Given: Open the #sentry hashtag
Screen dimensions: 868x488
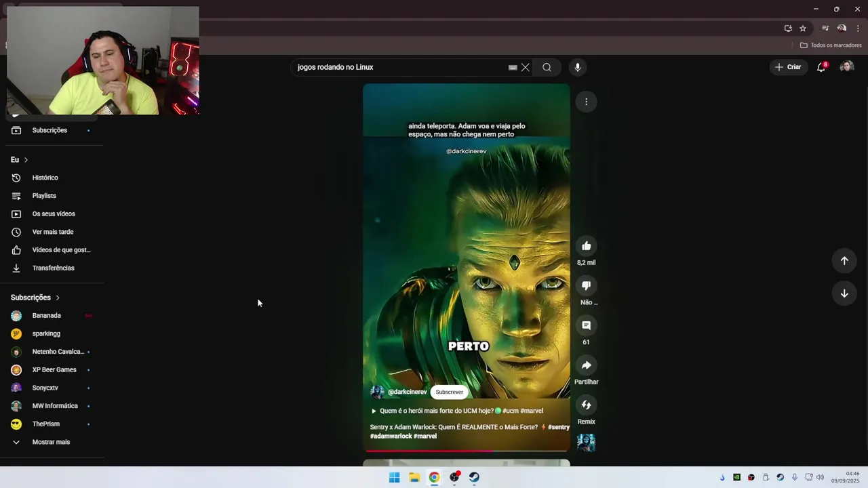Looking at the screenshot, I should coord(559,428).
